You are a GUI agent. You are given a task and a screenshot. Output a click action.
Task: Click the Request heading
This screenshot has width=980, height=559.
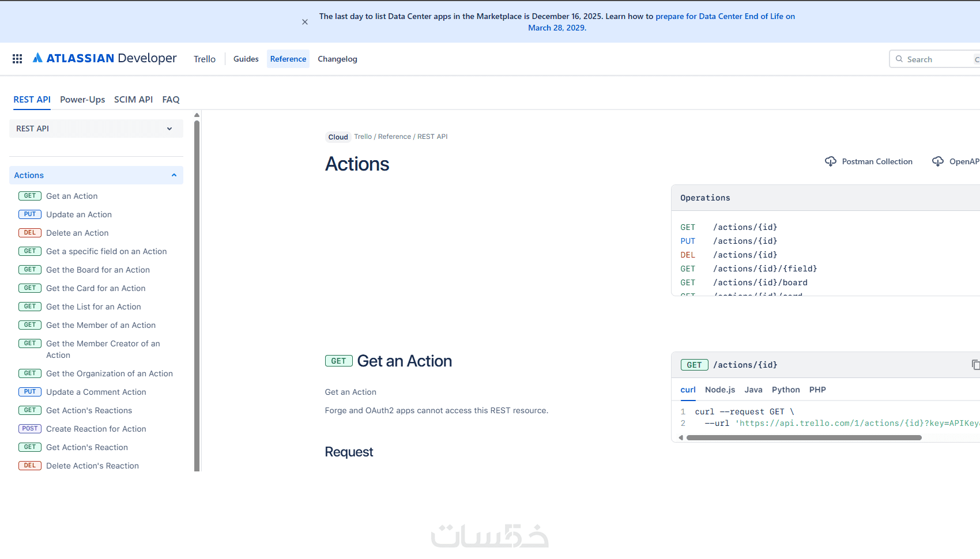tap(349, 452)
